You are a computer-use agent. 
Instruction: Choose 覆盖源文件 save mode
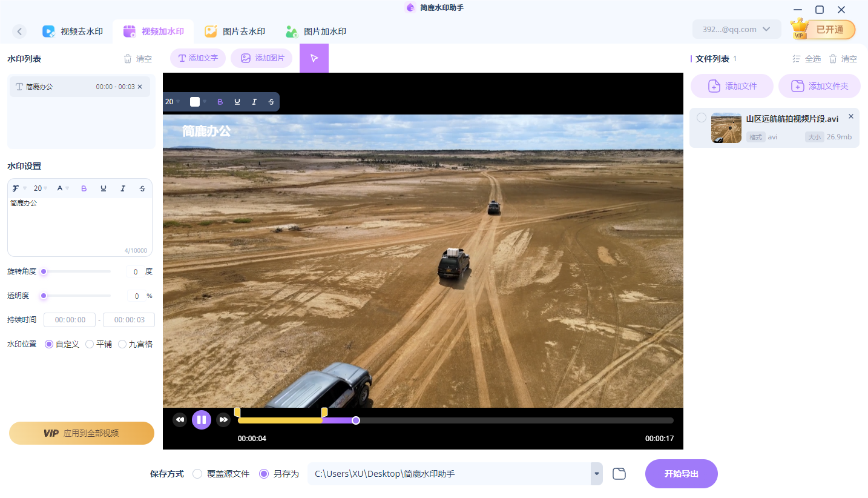click(197, 474)
